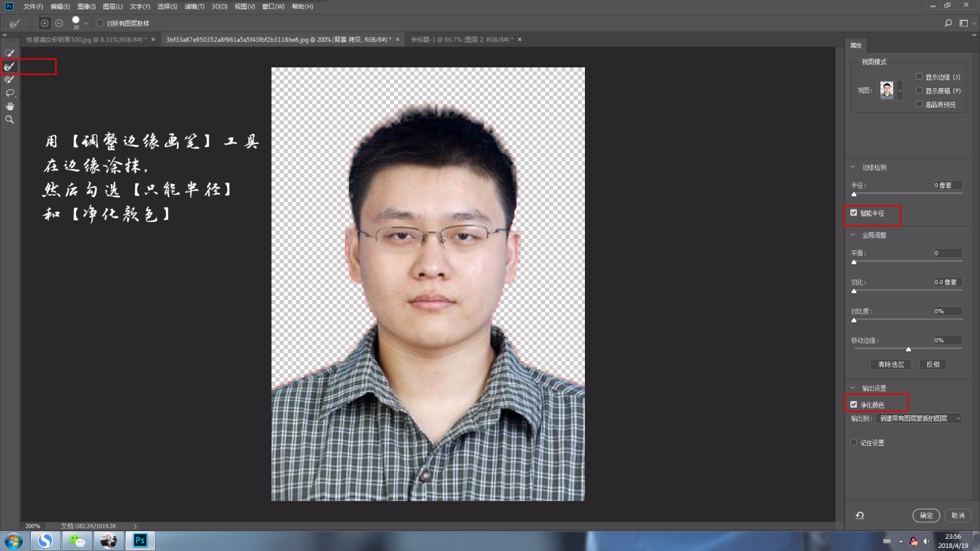Screen dimensions: 980x551
Task: Click the 反相 button
Action: coord(933,364)
